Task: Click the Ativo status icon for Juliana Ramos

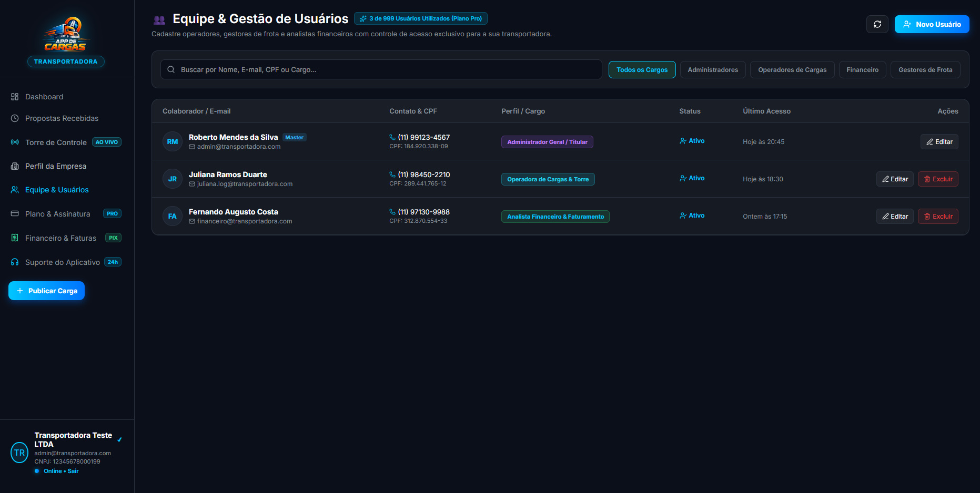Action: (x=683, y=178)
